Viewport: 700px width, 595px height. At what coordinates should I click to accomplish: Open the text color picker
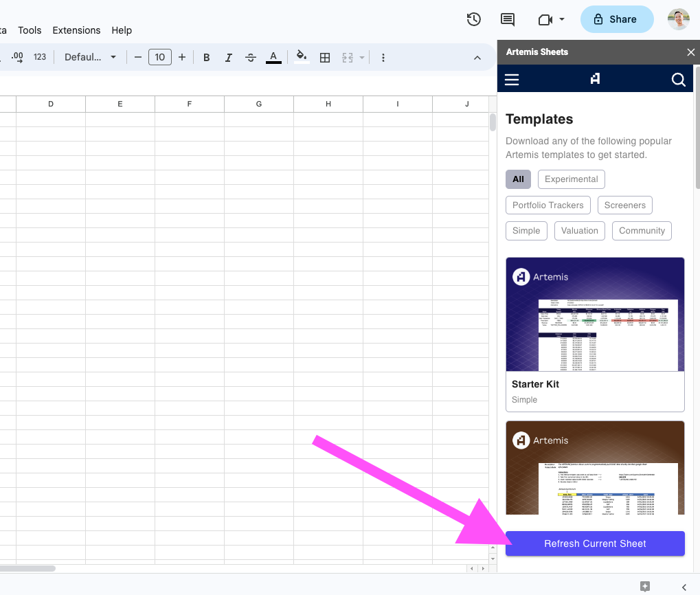pos(273,58)
